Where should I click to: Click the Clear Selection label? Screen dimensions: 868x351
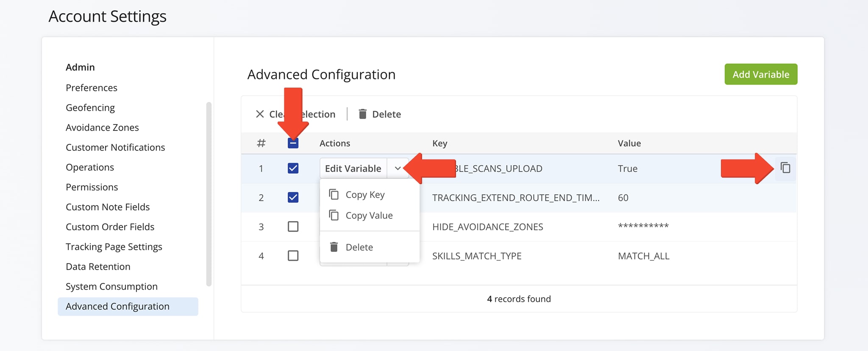coord(302,114)
